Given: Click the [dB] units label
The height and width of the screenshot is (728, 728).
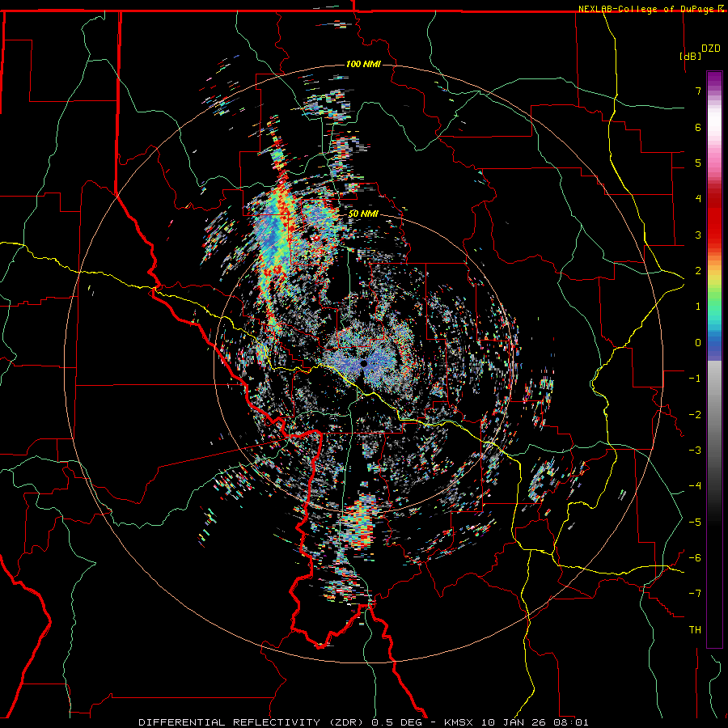Looking at the screenshot, I should point(691,56).
